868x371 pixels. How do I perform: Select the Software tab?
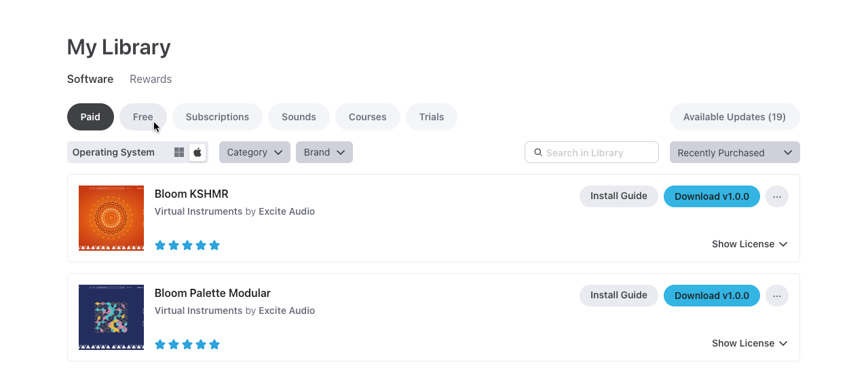[90, 79]
